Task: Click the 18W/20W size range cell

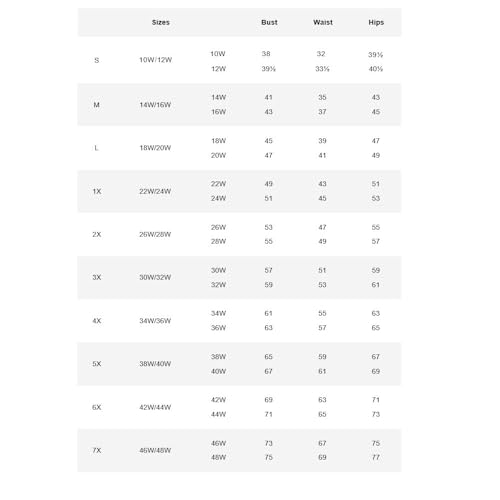Action: click(155, 148)
